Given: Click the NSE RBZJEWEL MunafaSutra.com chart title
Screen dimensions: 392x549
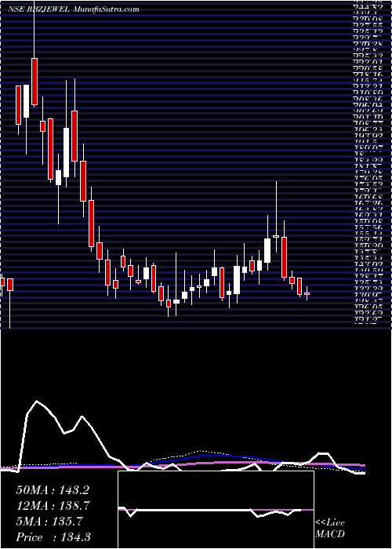Looking at the screenshot, I should pos(74,9).
